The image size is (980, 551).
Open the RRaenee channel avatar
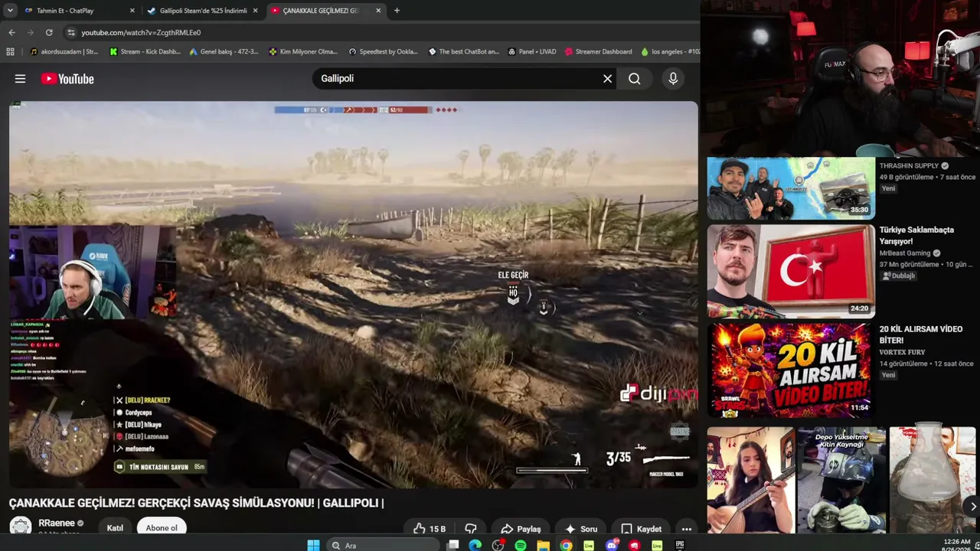(21, 527)
